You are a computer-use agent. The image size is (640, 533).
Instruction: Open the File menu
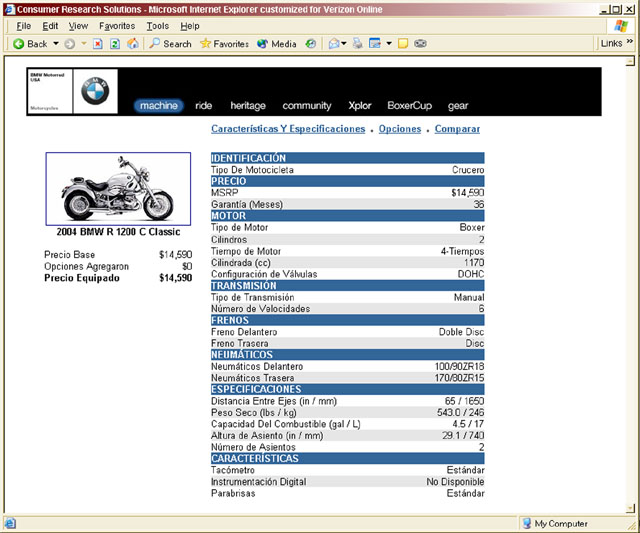24,26
